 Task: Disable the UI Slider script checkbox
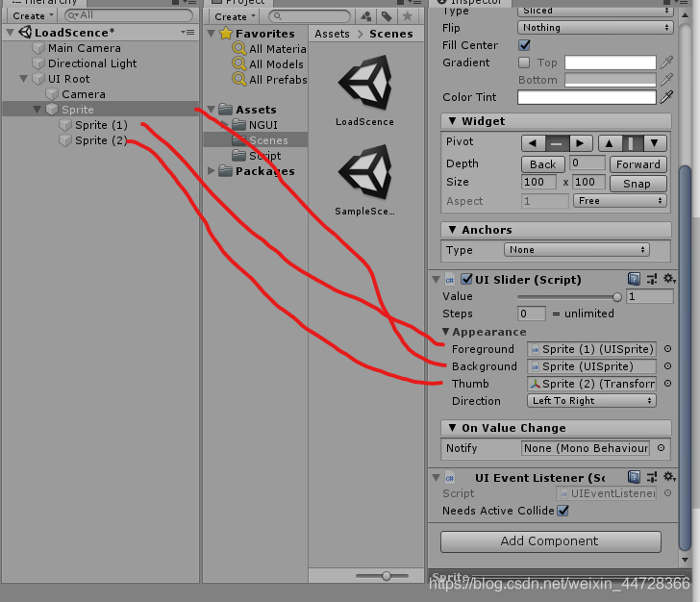coord(466,279)
